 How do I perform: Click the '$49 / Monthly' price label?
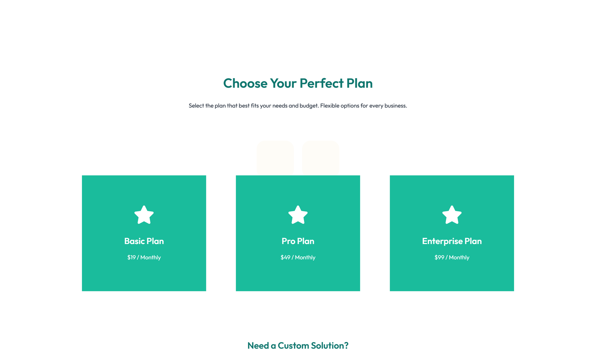click(x=298, y=257)
